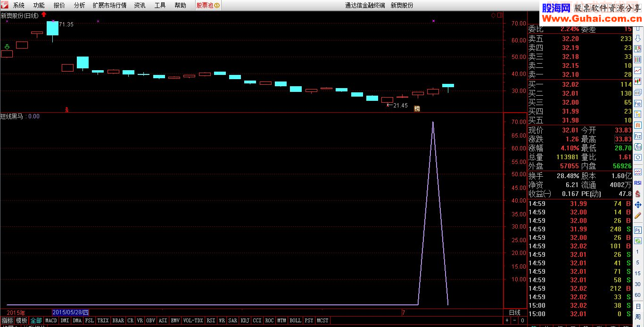Switch to 1-minute period
The height and width of the screenshot is (327, 644).
pyautogui.click(x=638, y=253)
